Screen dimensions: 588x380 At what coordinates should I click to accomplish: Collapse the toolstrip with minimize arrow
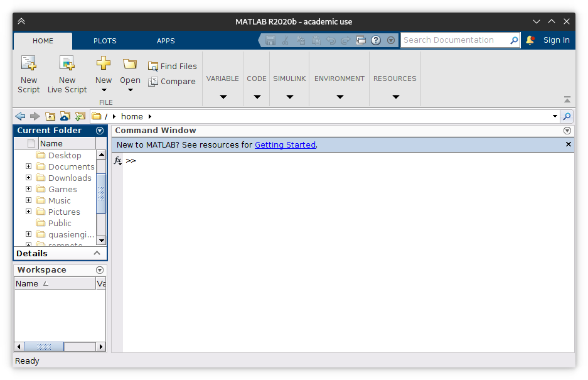pos(567,99)
